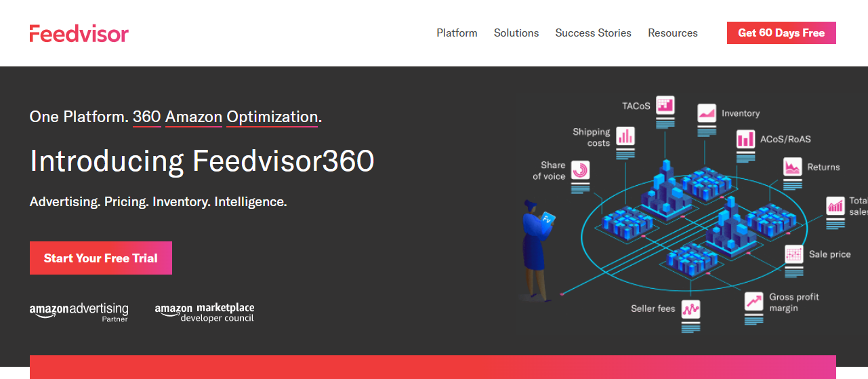Click the 'Sale price' label
Screen dimensions: 868x379
[830, 254]
